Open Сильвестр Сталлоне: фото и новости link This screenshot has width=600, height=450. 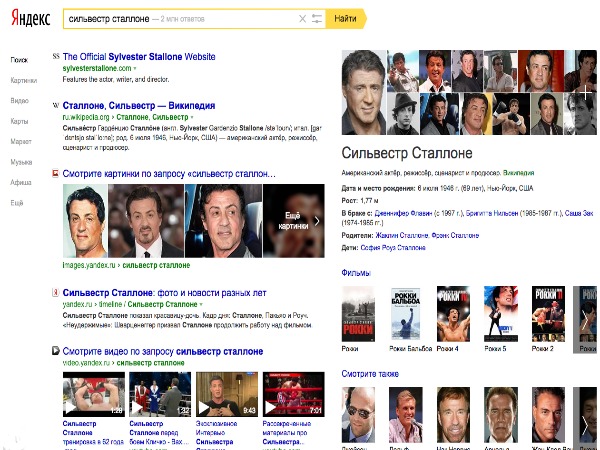click(165, 293)
